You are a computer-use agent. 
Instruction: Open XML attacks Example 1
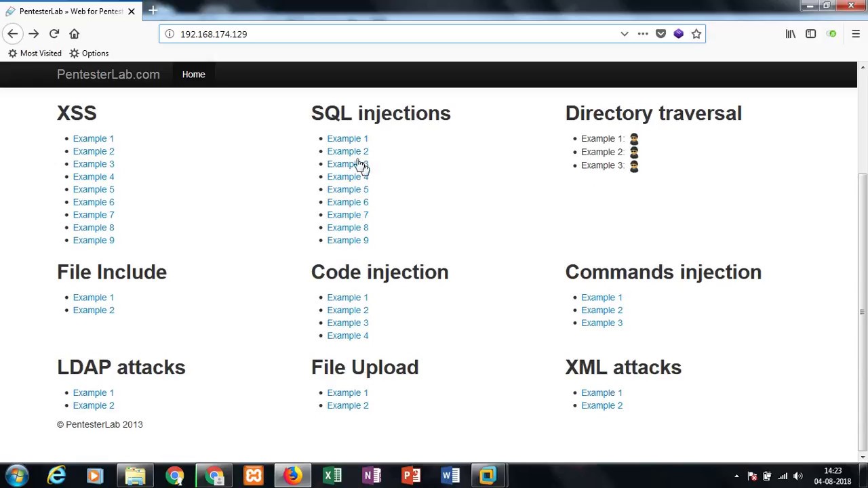tap(601, 392)
